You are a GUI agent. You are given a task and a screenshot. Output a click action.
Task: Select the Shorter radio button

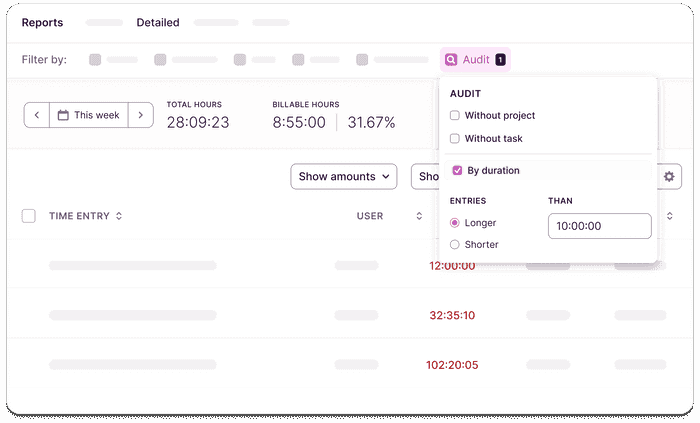click(x=454, y=245)
